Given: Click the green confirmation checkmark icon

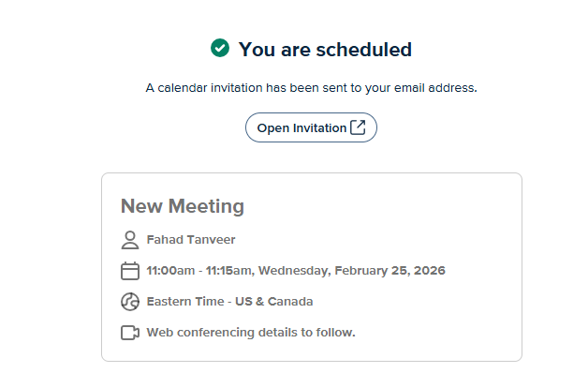Looking at the screenshot, I should coord(220,48).
